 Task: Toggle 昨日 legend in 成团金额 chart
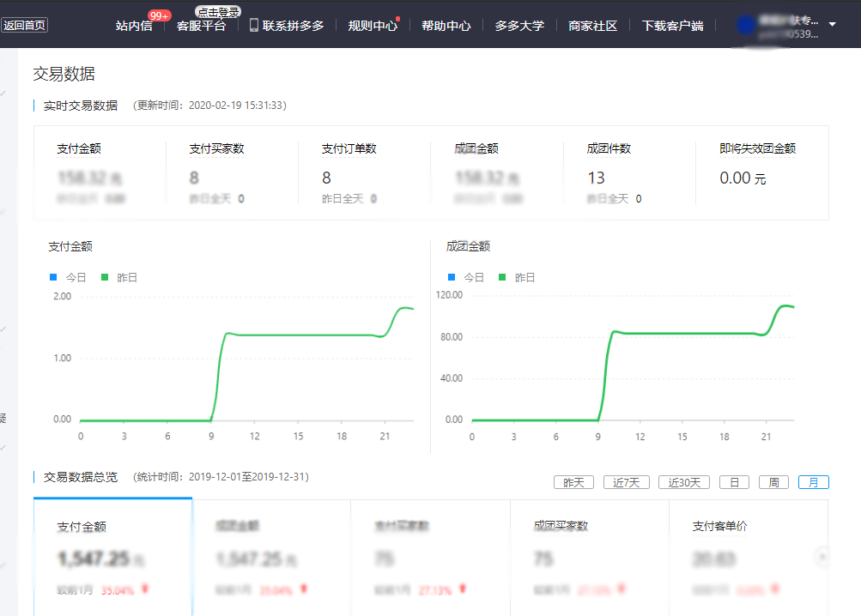pos(517,278)
